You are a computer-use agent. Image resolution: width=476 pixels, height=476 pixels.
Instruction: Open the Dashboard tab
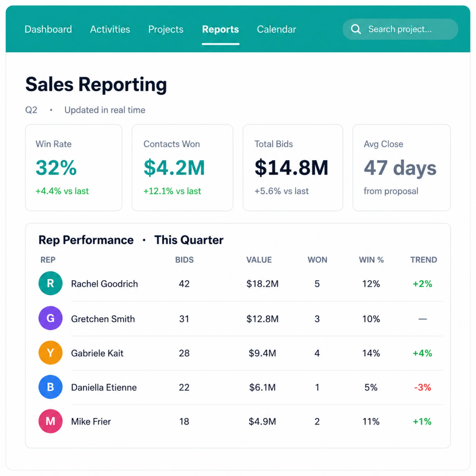[48, 29]
